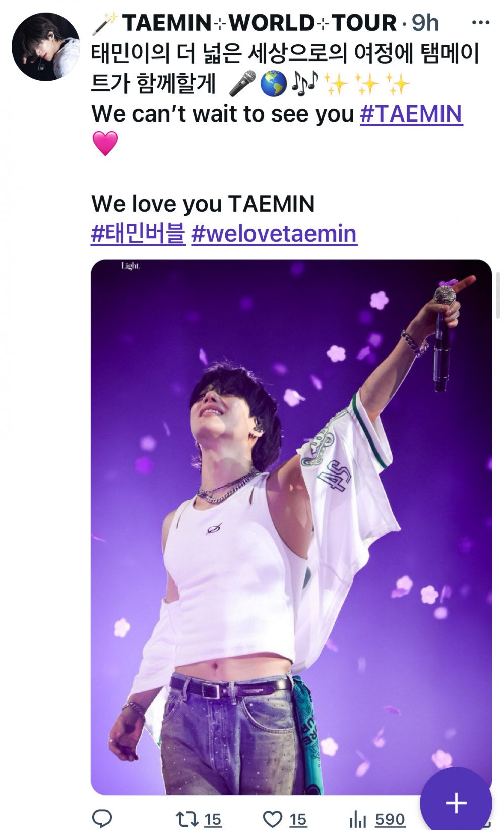Click the like count 15
This screenshot has height=830, width=504.
tap(298, 820)
